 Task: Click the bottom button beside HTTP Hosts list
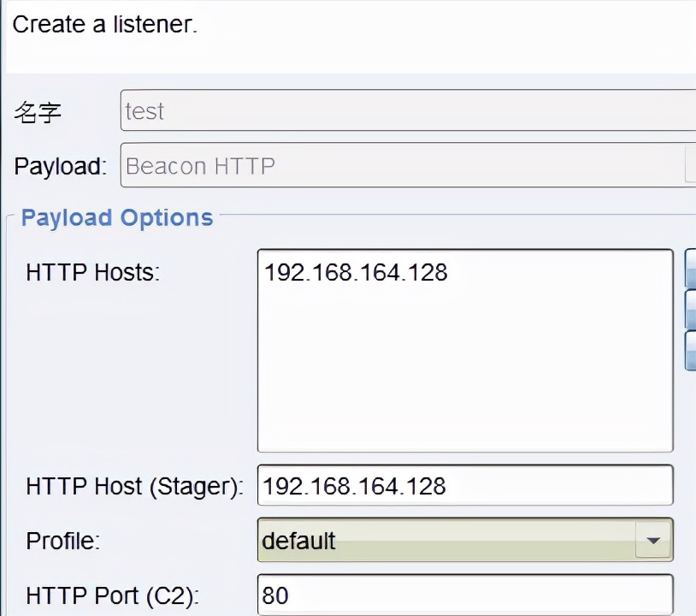(x=691, y=350)
